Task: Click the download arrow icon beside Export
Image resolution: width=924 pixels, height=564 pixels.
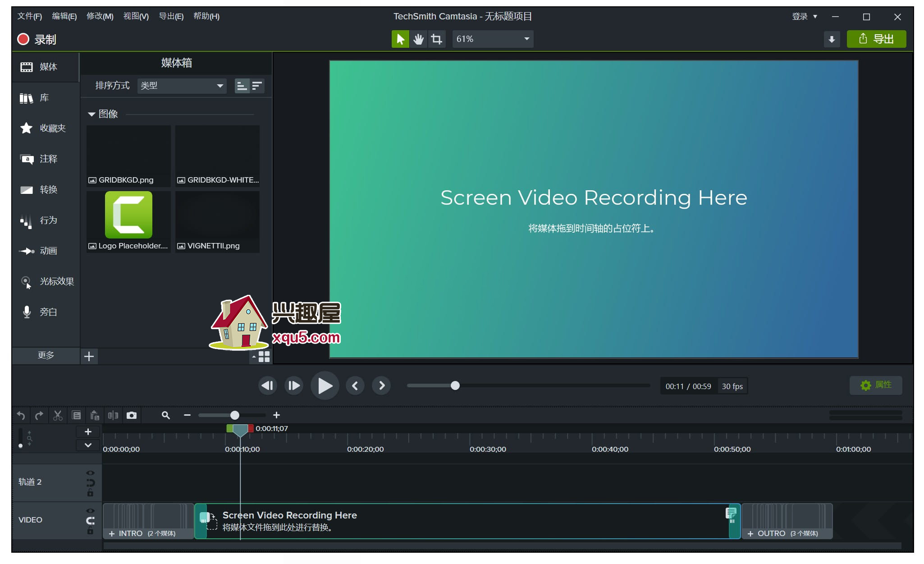Action: coord(832,39)
